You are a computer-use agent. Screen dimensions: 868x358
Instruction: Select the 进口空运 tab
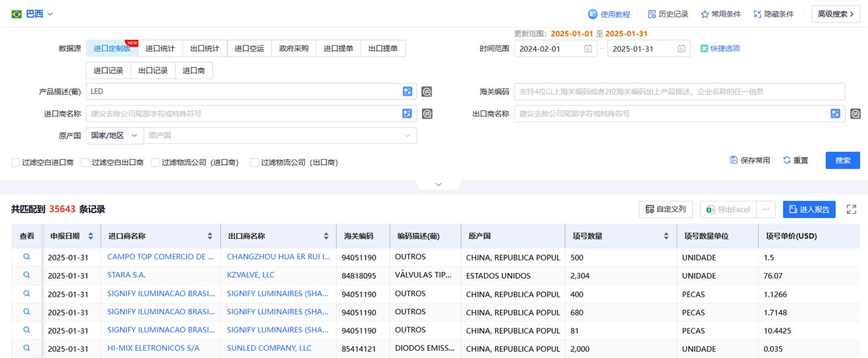click(249, 48)
